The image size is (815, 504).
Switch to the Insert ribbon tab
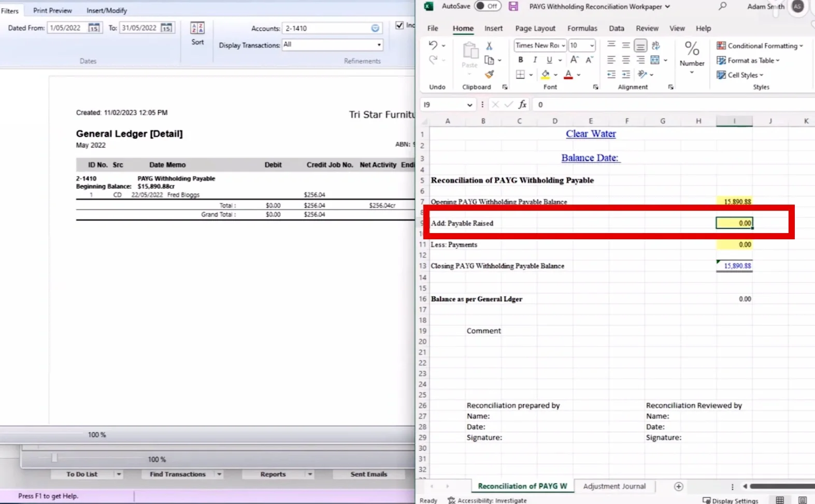493,28
